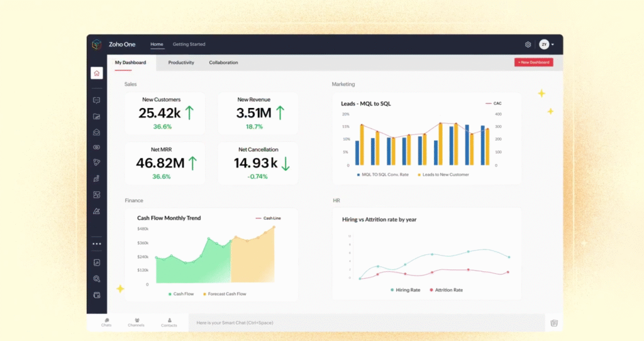Image resolution: width=644 pixels, height=341 pixels.
Task: Expand more apps via three-dots in sidebar
Action: 96,244
